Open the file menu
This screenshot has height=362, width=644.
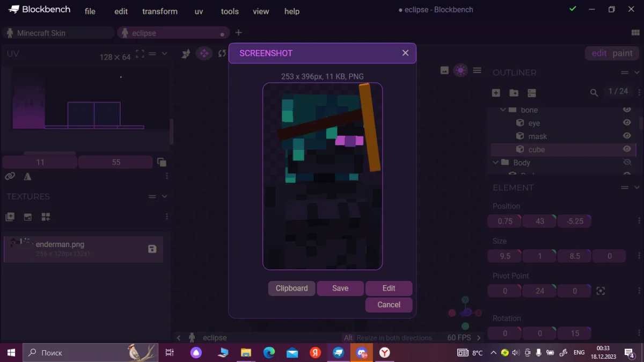tap(90, 11)
